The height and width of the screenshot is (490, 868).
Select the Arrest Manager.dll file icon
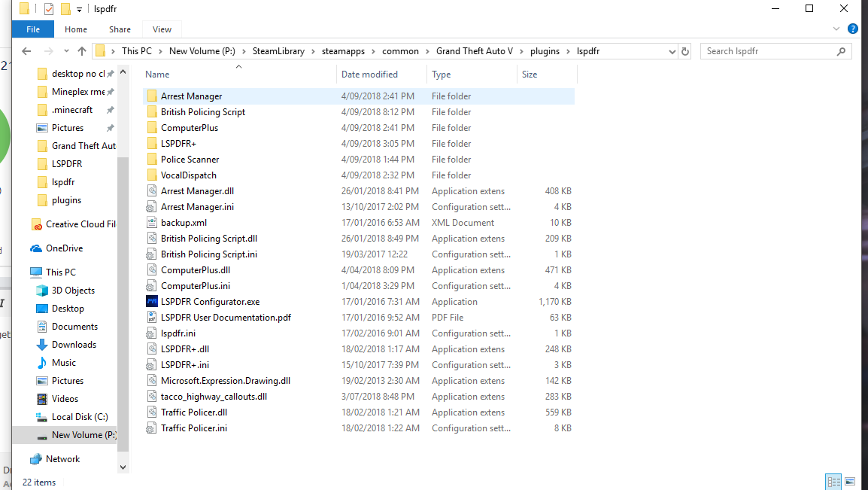tap(152, 191)
